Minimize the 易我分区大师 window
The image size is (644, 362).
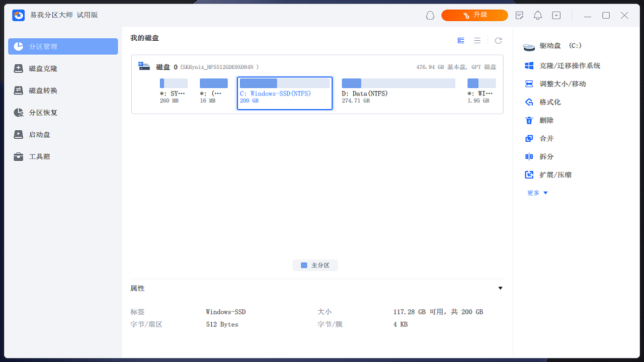point(588,16)
